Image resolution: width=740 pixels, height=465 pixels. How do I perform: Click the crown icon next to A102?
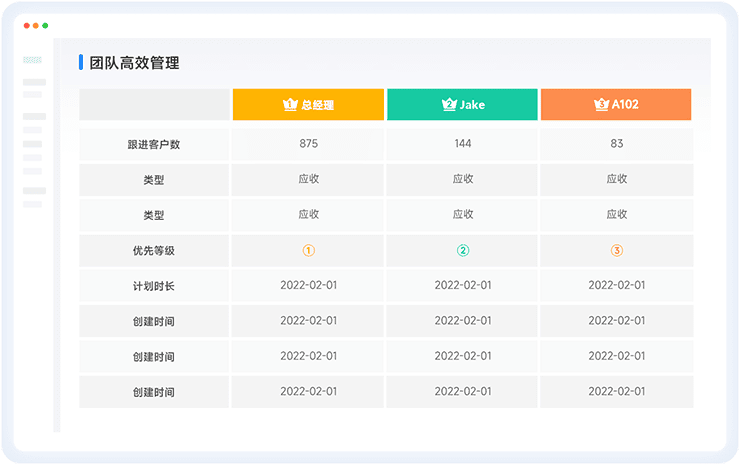click(601, 105)
